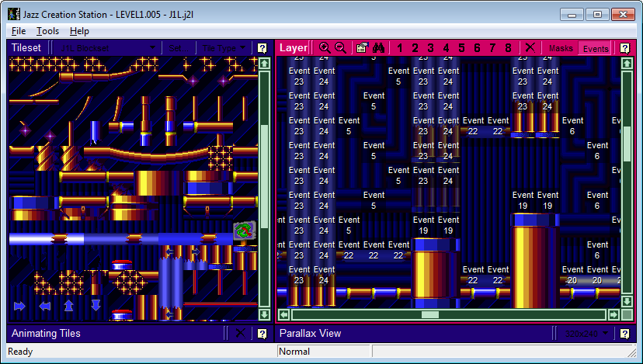643x364 pixels.
Task: Click tileset scrollbar up arrow
Action: pyautogui.click(x=265, y=64)
